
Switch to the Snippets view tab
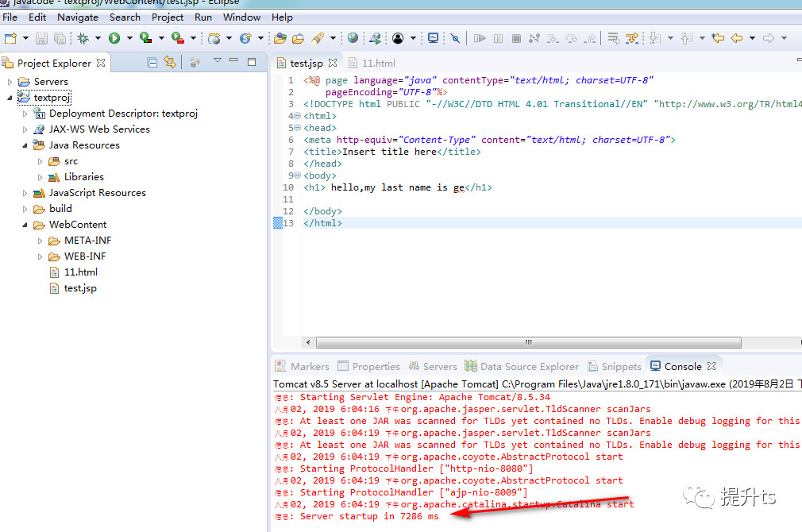[615, 366]
